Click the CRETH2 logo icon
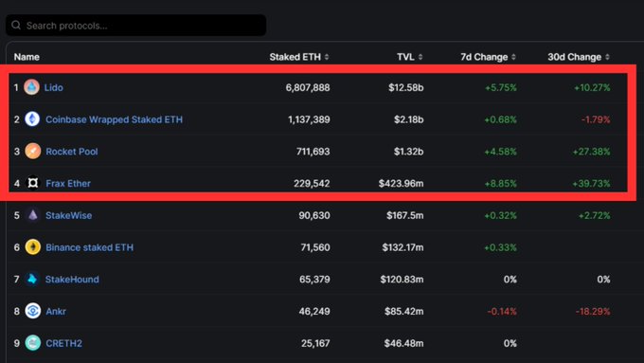The height and width of the screenshot is (363, 644). [x=33, y=343]
